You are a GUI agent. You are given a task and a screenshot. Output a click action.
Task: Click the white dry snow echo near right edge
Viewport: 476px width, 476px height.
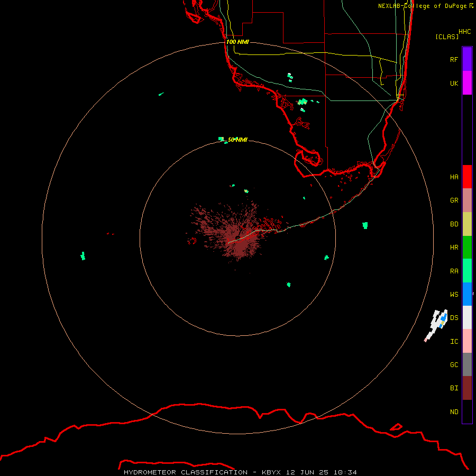pos(436,325)
